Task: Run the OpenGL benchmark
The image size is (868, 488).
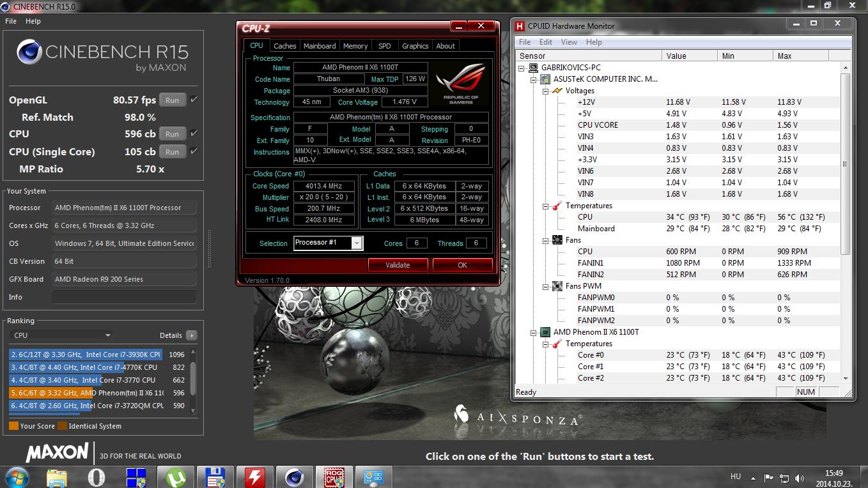Action: [x=173, y=100]
